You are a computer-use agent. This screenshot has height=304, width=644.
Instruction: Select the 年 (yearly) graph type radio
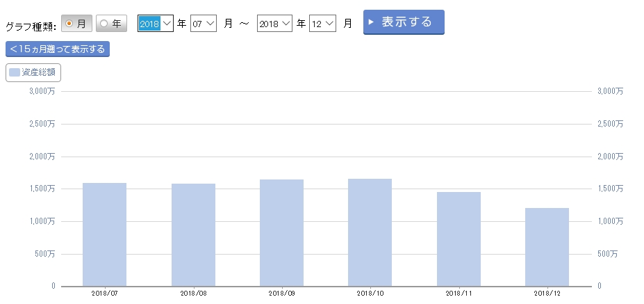tap(111, 24)
